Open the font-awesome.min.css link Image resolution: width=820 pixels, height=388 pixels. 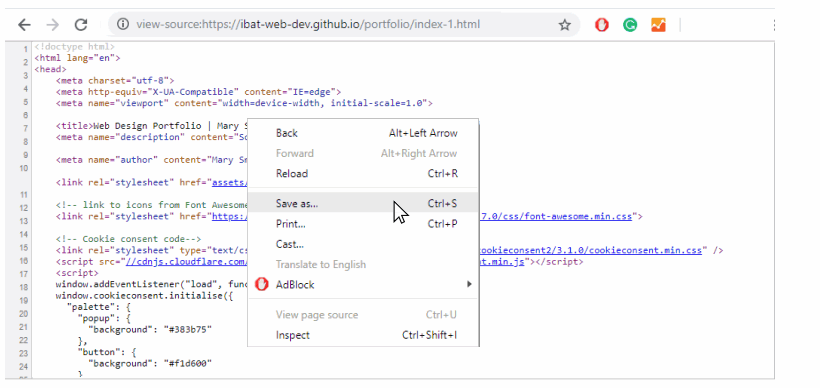(555, 216)
